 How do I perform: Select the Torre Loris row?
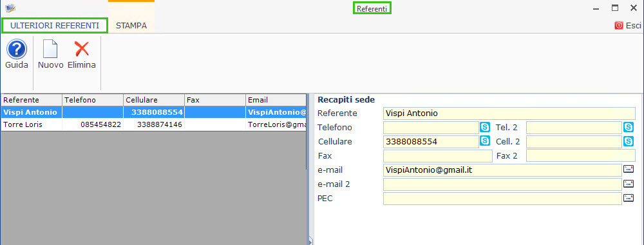154,124
